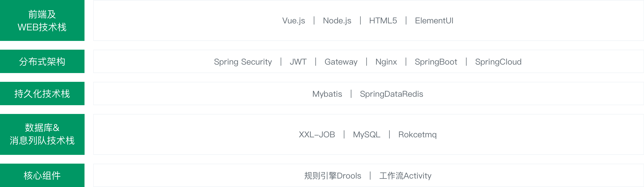This screenshot has width=644, height=187.
Task: Choose the 数据库&消息列队技术栈 block
Action: [x=42, y=134]
